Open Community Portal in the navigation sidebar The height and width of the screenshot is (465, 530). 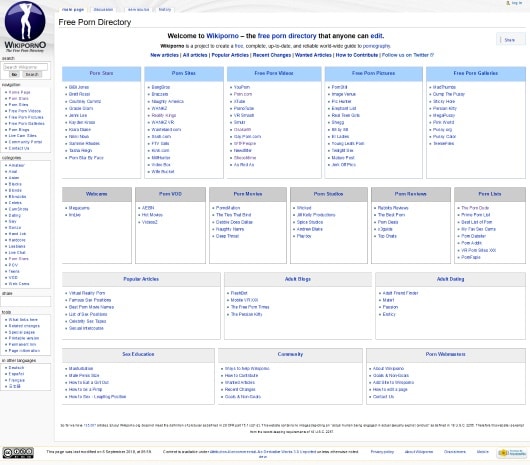coord(25,142)
